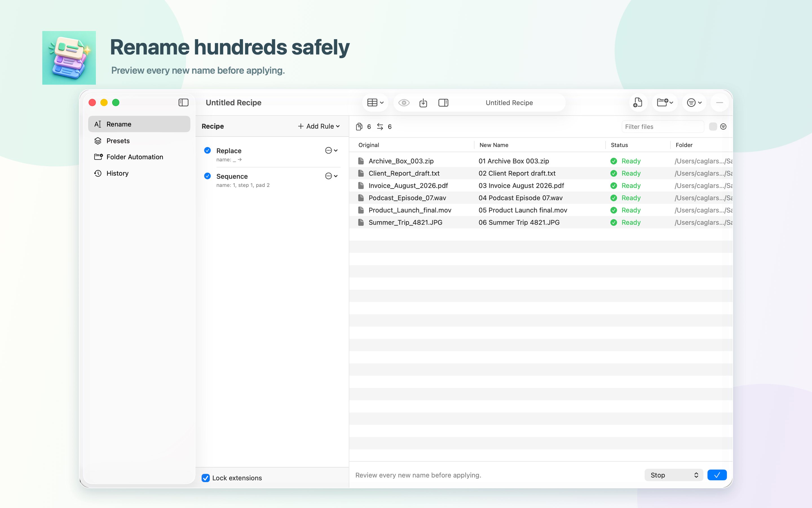Click the Folder Automation folder-gear icon

[x=98, y=157]
